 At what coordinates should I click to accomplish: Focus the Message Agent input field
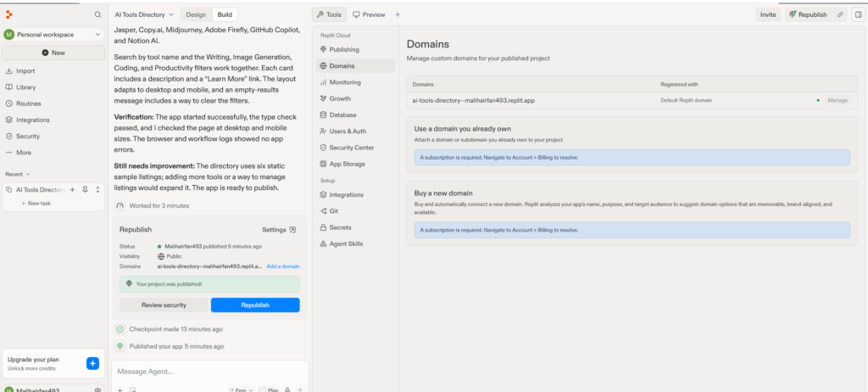tap(210, 372)
